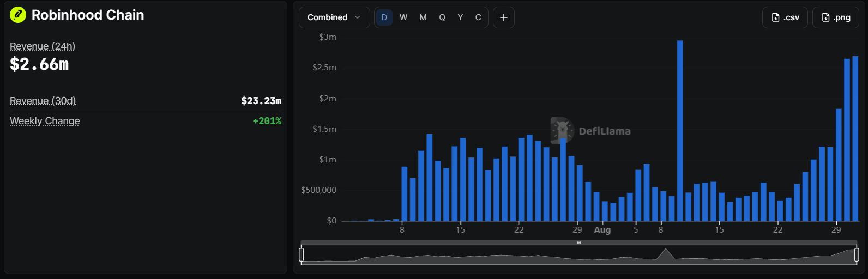Select the M monthly interval

[x=423, y=17]
